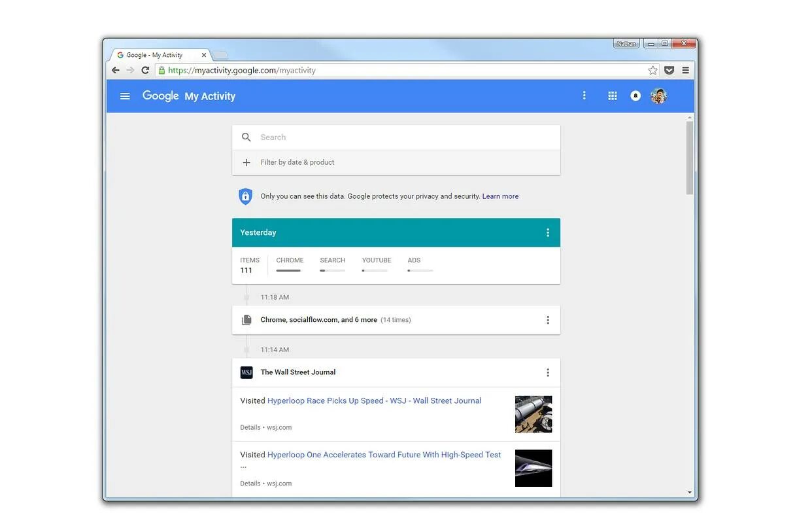This screenshot has width=812, height=530.
Task: Open the Learn more link
Action: (500, 196)
